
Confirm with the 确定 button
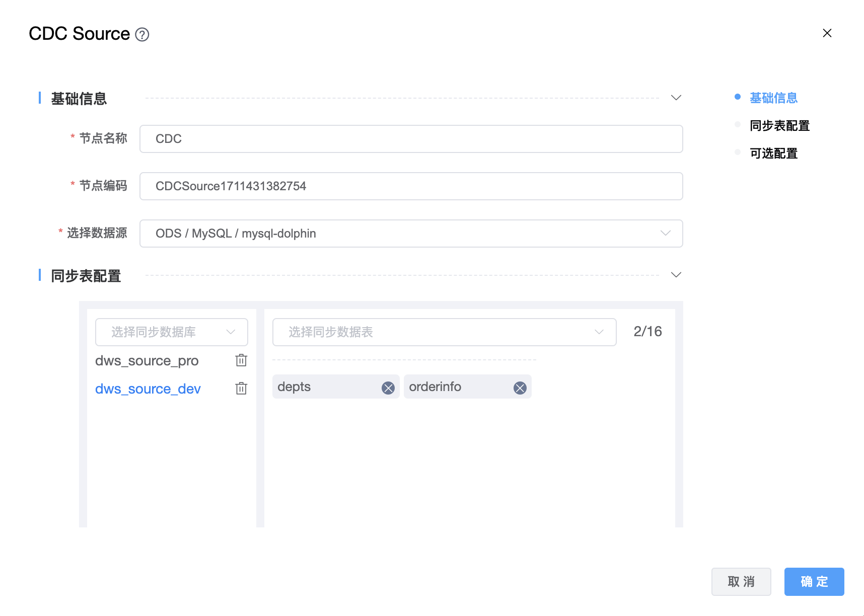pos(814,582)
